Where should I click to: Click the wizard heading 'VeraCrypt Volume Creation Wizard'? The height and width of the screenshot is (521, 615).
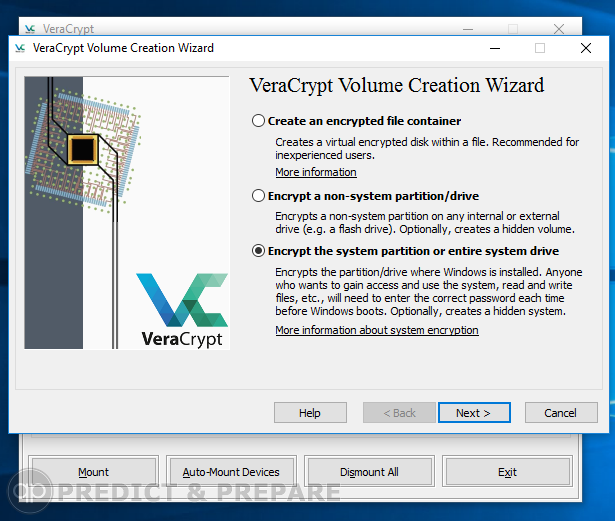click(397, 86)
